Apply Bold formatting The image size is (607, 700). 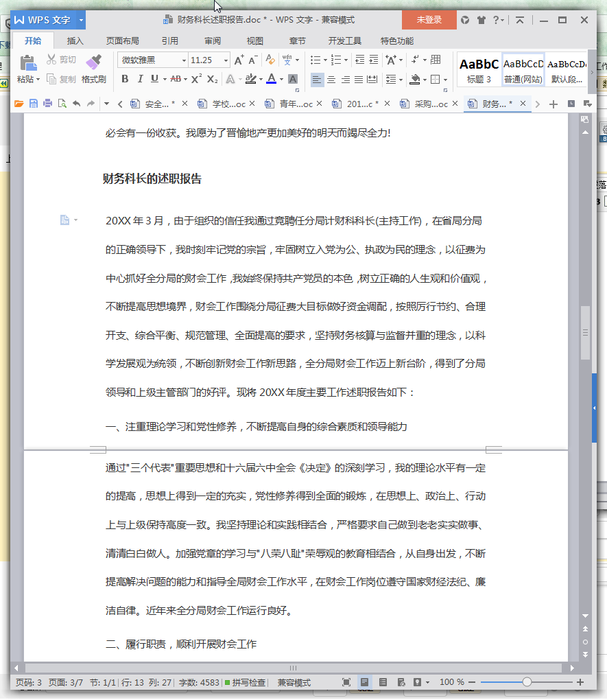click(125, 79)
